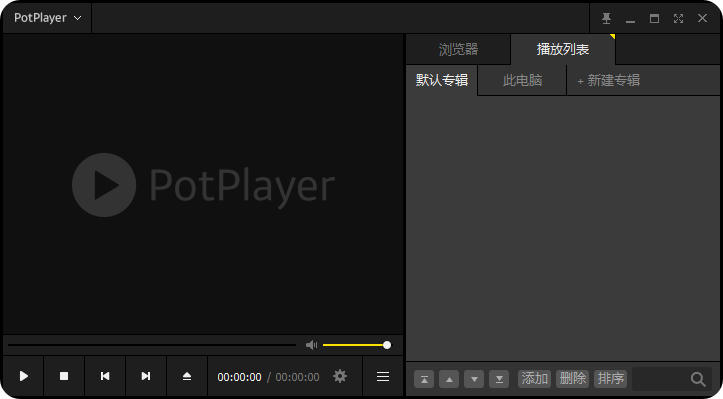
Task: Click the total duration time display
Action: pyautogui.click(x=297, y=377)
